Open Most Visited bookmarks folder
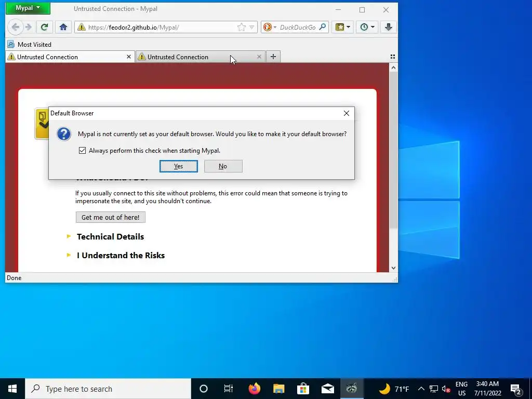 coord(30,45)
